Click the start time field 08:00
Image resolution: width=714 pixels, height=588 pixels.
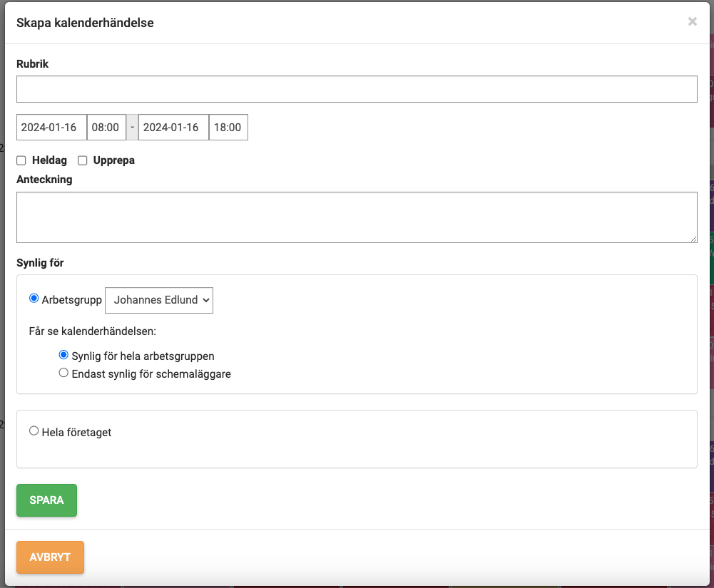tap(106, 128)
